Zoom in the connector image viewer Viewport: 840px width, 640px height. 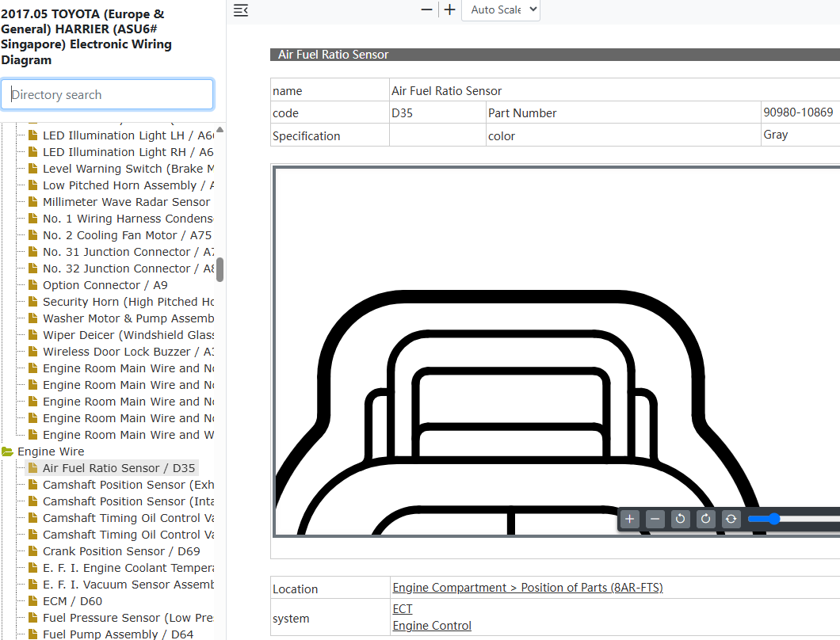[629, 519]
